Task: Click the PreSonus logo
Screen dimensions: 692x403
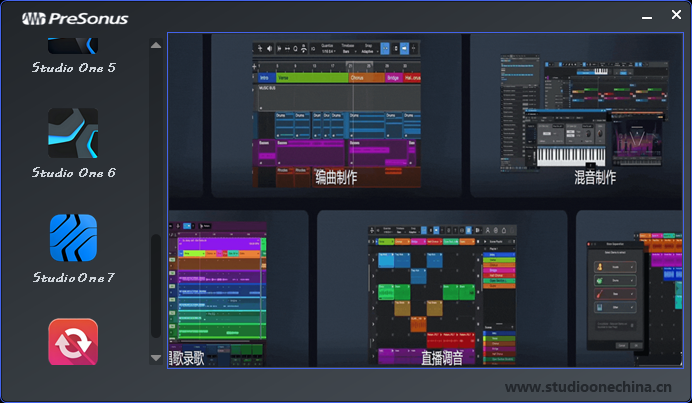Action: tap(75, 19)
